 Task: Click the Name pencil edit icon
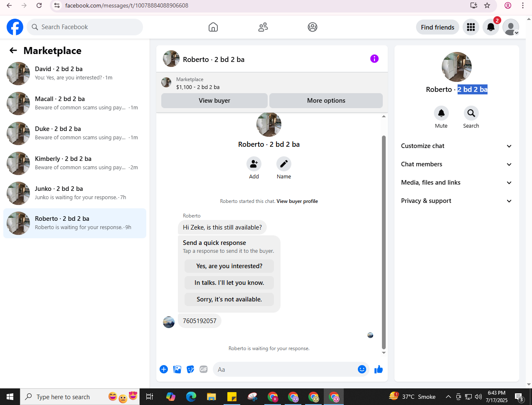[284, 164]
